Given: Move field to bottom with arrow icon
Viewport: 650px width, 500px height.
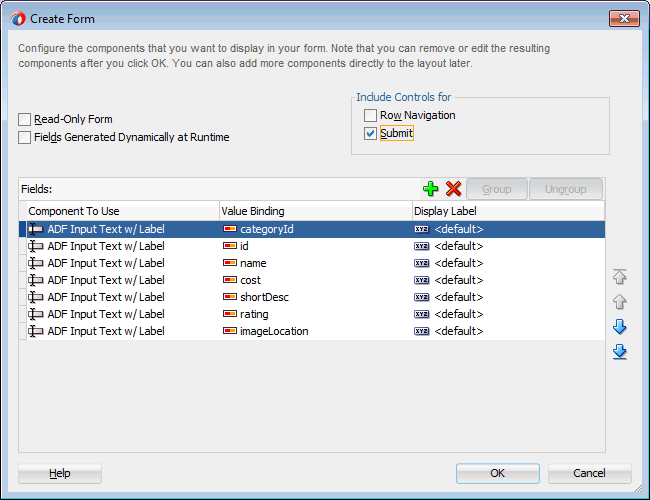Looking at the screenshot, I should tap(620, 352).
